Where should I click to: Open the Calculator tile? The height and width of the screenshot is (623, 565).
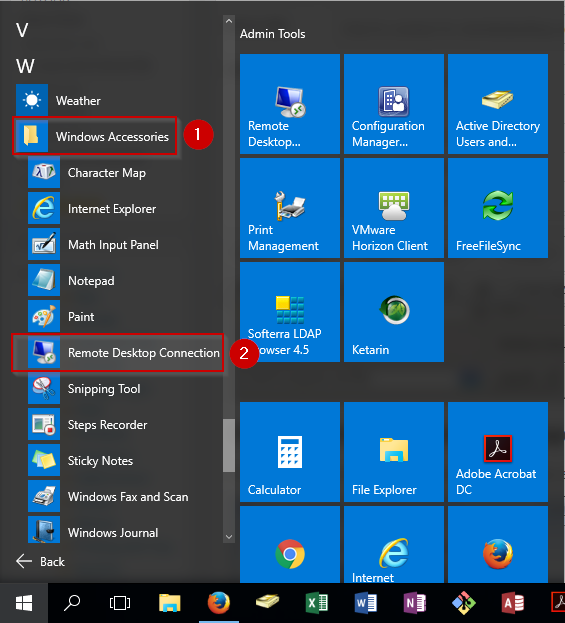click(x=290, y=452)
